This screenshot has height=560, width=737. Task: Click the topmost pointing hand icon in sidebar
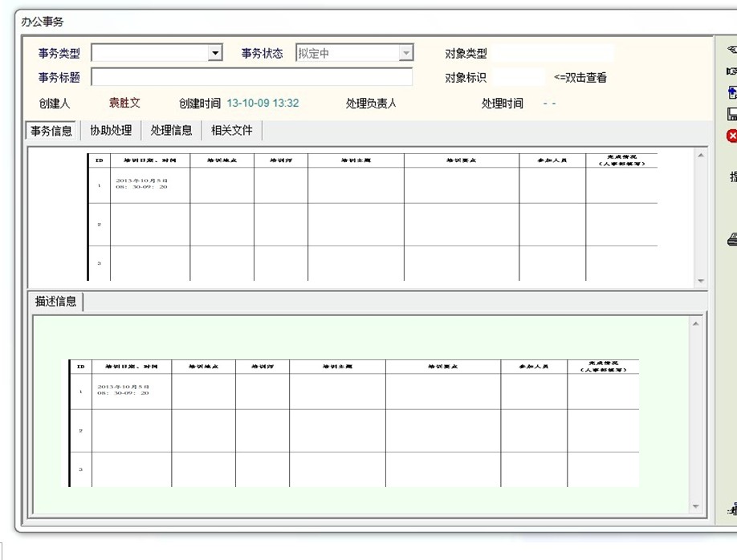(732, 50)
